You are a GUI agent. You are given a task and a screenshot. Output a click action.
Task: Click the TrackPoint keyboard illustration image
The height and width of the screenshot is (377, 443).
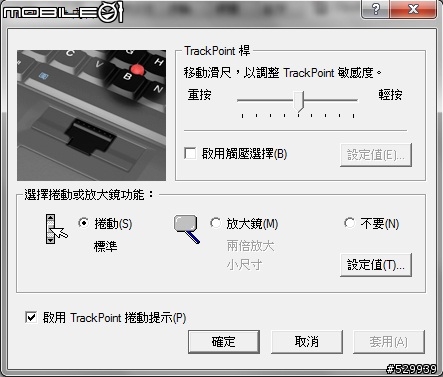[x=91, y=115]
